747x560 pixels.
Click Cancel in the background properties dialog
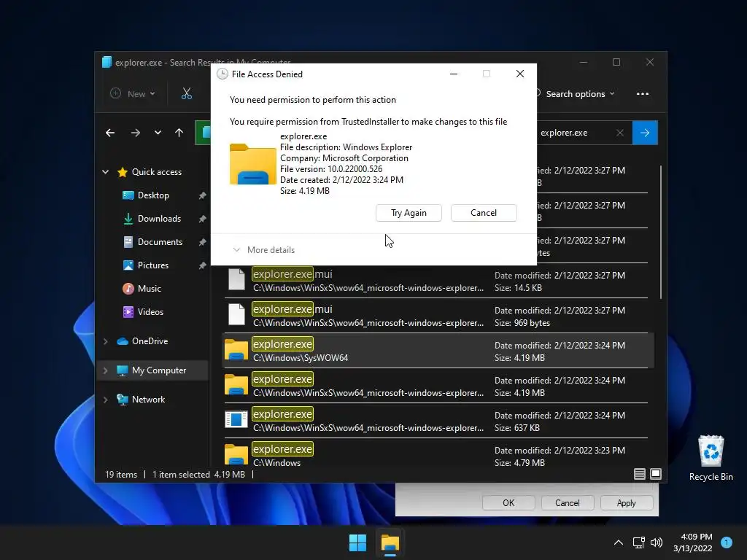point(568,503)
